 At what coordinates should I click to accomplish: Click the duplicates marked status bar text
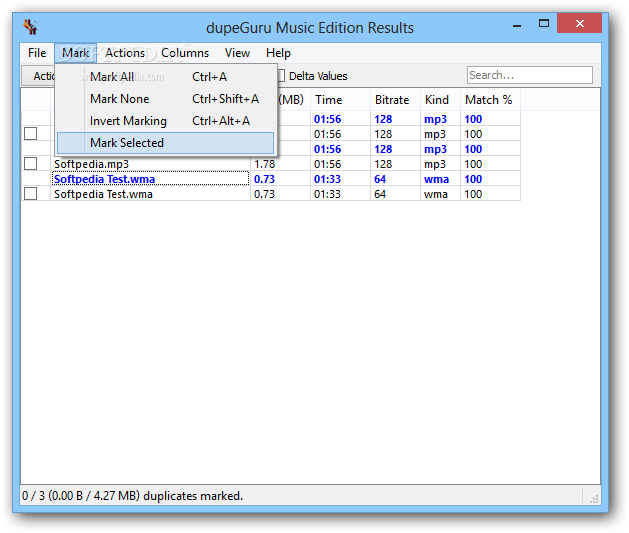(132, 496)
